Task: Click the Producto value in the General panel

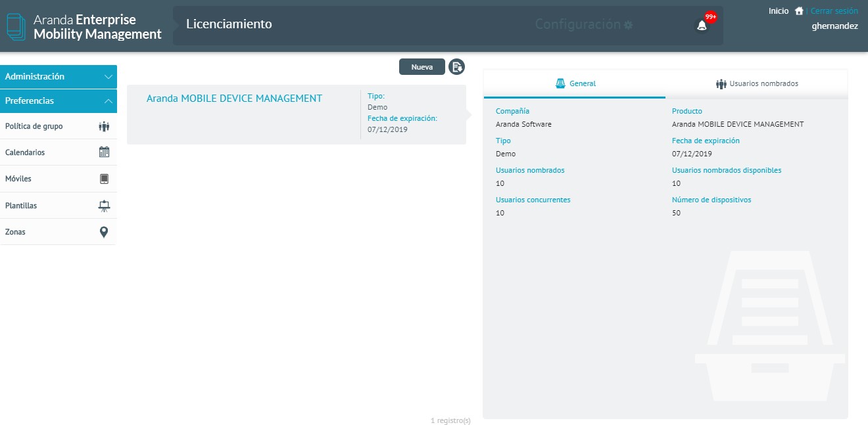Action: (738, 124)
